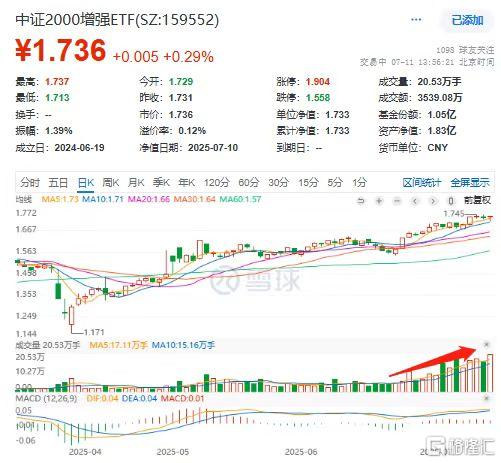
Task: Switch to the 分时 chart tab
Action: tap(30, 183)
